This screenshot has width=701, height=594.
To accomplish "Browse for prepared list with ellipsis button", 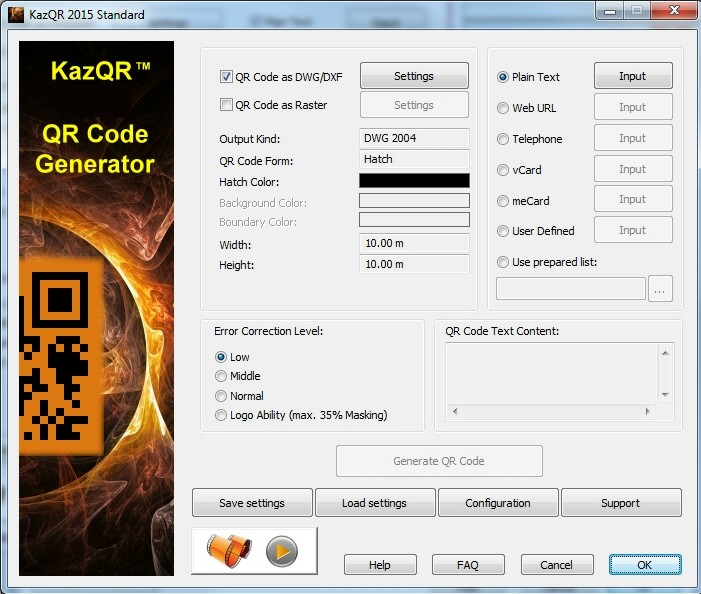I will pyautogui.click(x=660, y=289).
